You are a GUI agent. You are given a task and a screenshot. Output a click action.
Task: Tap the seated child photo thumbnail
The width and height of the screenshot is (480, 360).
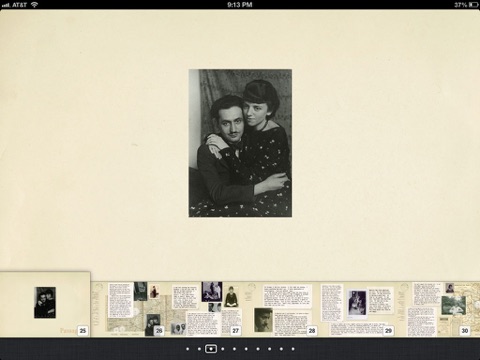(231, 296)
